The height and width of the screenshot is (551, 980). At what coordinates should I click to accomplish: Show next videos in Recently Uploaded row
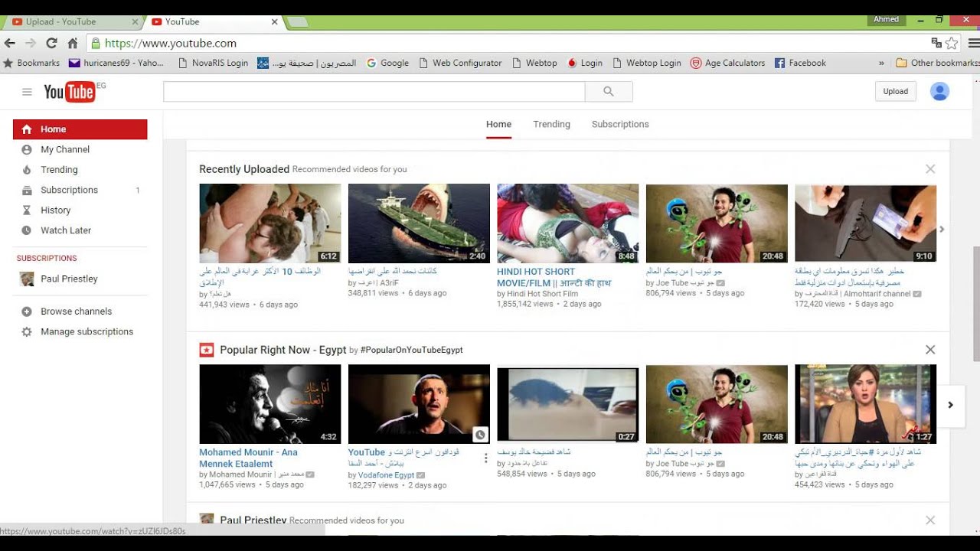tap(942, 229)
